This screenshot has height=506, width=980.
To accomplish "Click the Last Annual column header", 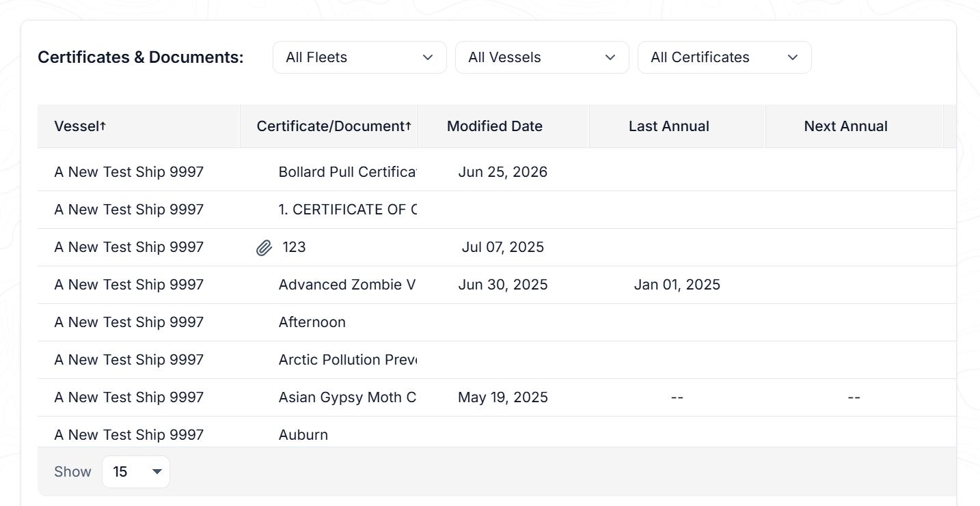I will point(669,126).
